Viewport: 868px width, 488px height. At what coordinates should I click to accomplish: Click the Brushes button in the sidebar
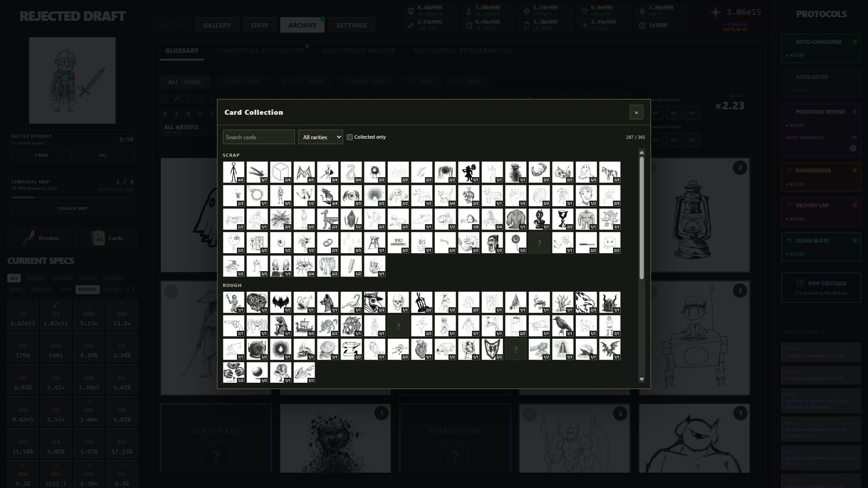(39, 238)
